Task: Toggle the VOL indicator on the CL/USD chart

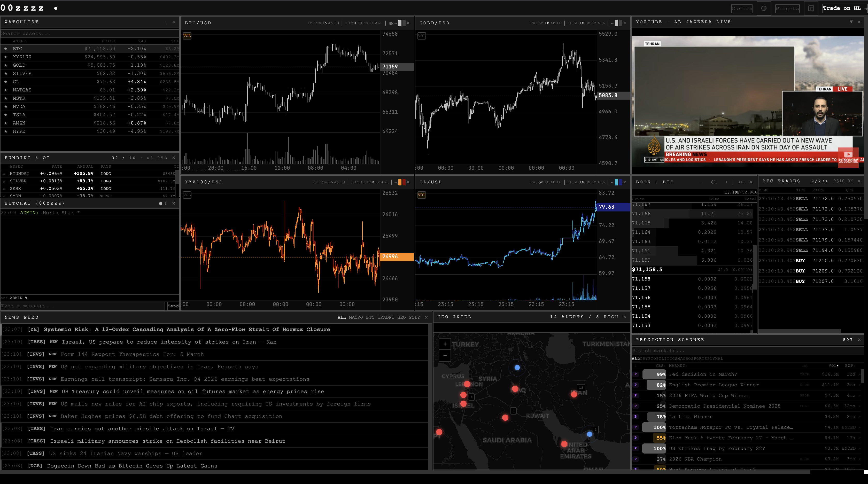Action: (x=422, y=195)
